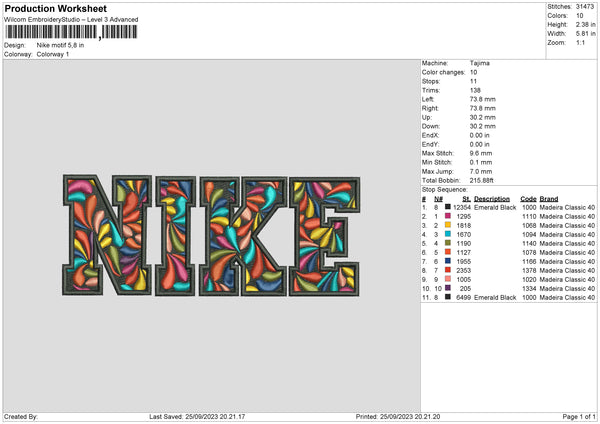600x424 pixels.
Task: Click the Width value 5.81 in
Action: click(x=585, y=34)
